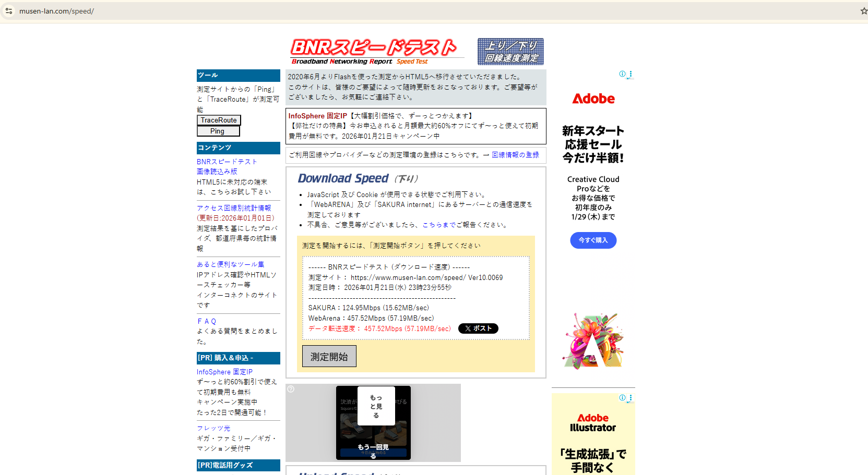This screenshot has height=475, width=868.
Task: Open the アクセス回線別統計情報 link
Action: point(234,208)
